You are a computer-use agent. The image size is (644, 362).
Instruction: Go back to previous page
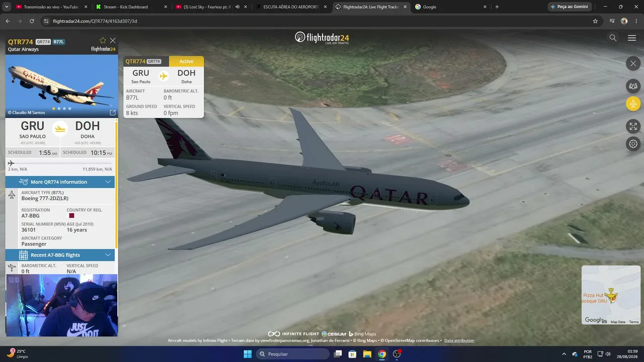pyautogui.click(x=8, y=21)
